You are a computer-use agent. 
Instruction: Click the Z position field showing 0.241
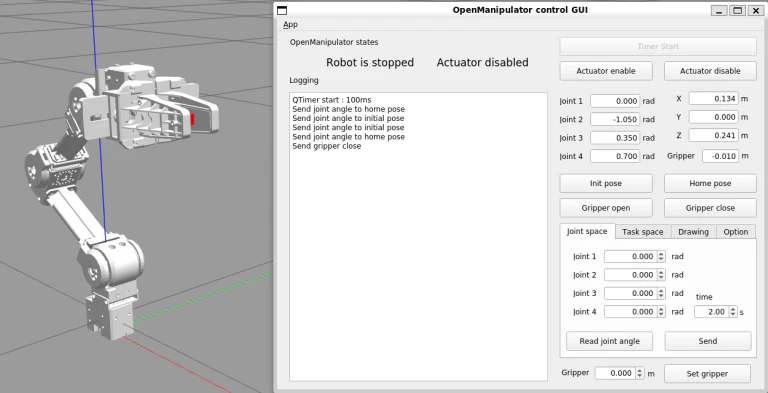coord(714,135)
